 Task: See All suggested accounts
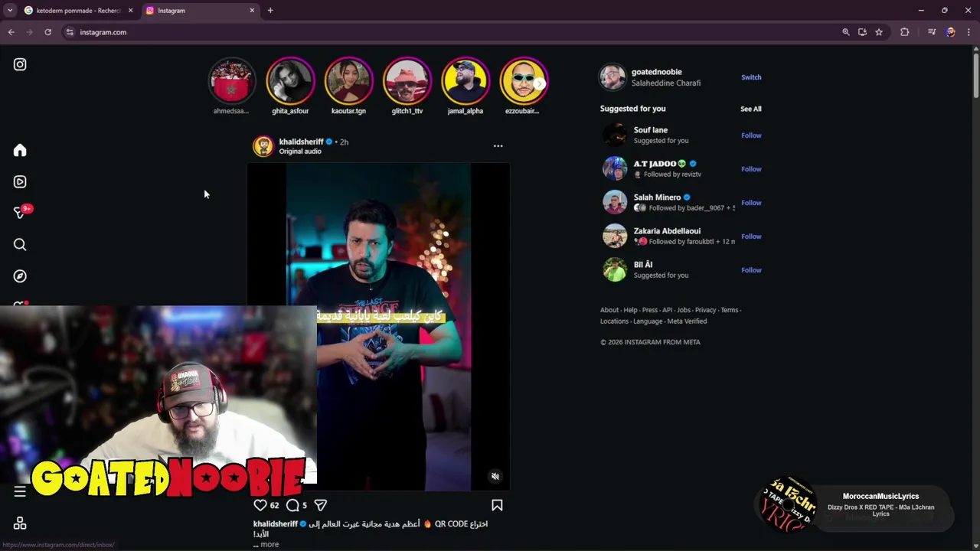pyautogui.click(x=750, y=109)
